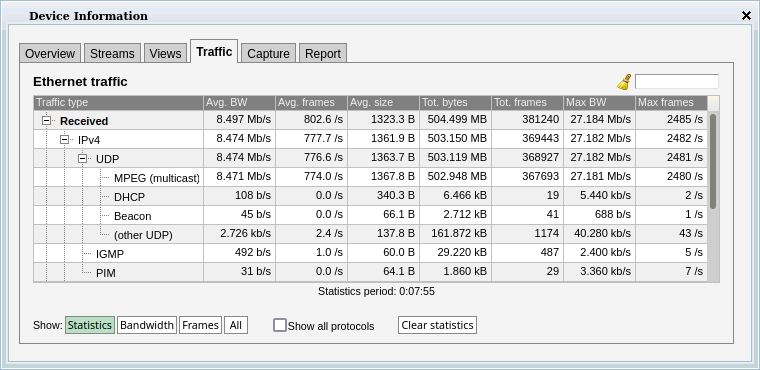Select the MPEG (multicast) row
The height and width of the screenshot is (370, 760).
tap(370, 177)
